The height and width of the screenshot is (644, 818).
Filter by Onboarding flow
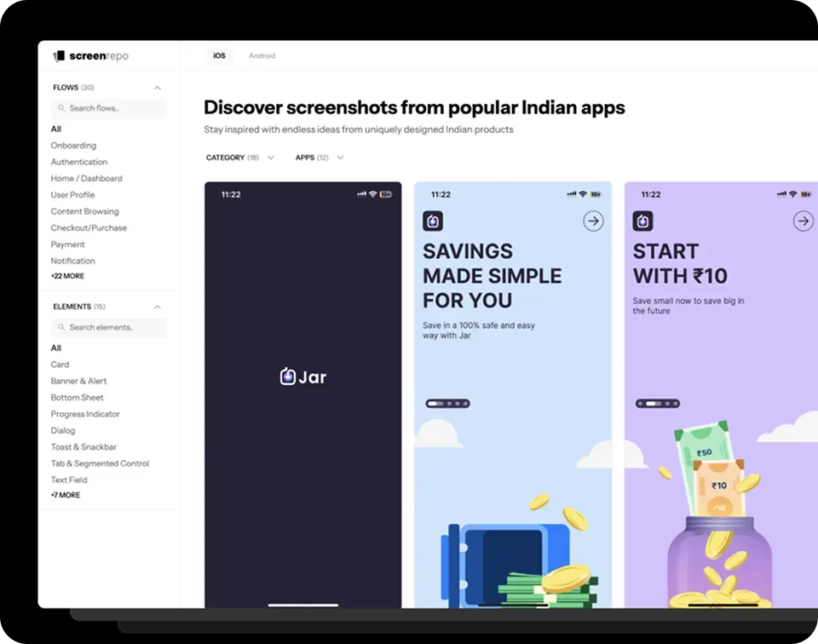(x=73, y=146)
